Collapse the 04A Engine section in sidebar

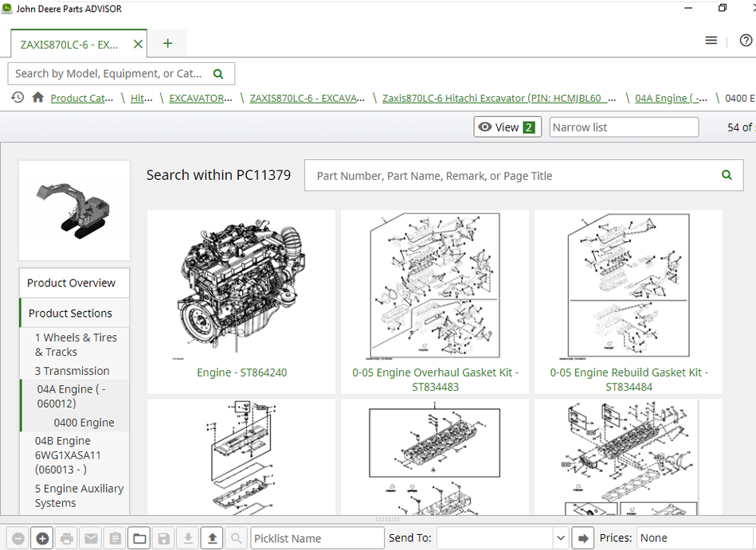coord(71,396)
